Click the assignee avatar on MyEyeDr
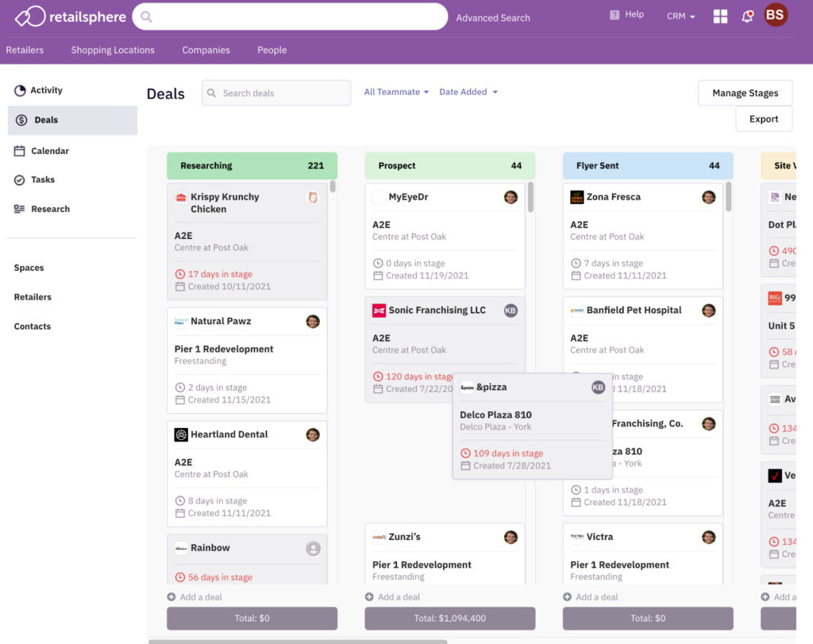 [x=511, y=197]
